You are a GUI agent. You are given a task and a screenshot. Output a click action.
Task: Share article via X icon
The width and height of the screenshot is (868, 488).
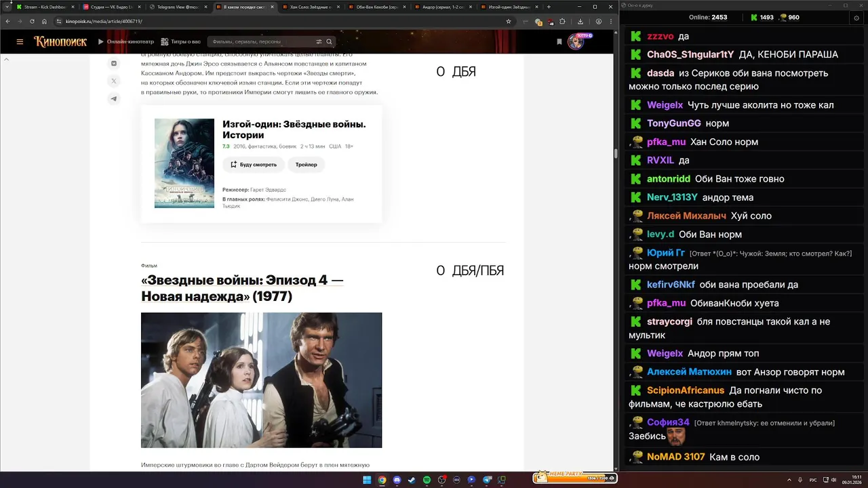click(114, 81)
